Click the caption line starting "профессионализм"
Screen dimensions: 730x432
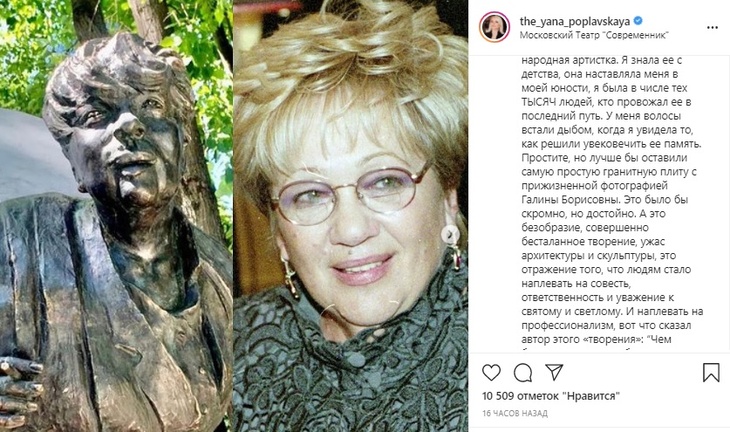tap(606, 325)
